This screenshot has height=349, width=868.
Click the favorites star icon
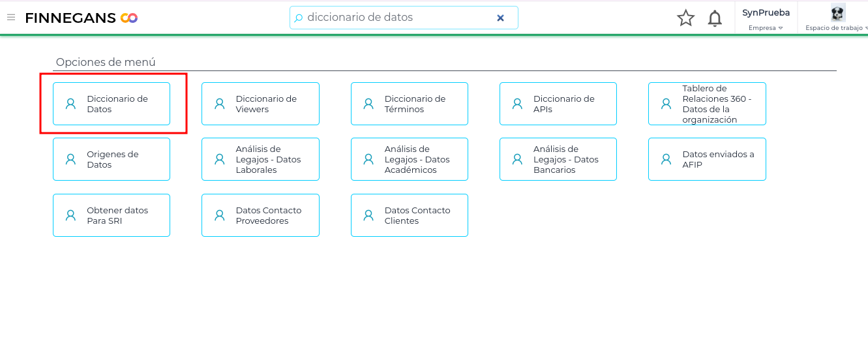click(685, 18)
